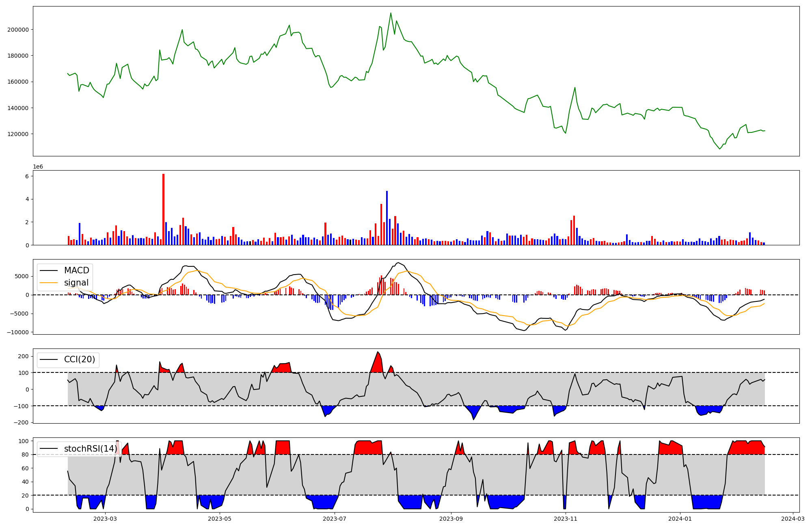812x528 pixels.
Task: Click the 200 tick on CCI axis
Action: coord(24,356)
